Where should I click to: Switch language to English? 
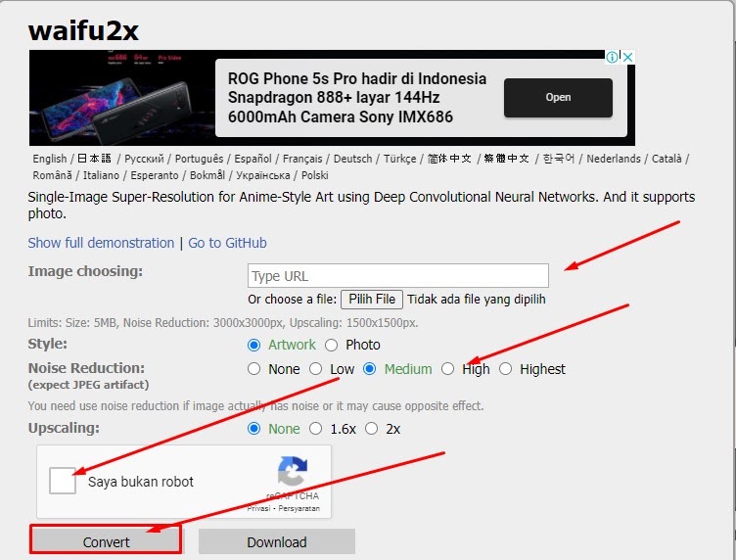50,159
